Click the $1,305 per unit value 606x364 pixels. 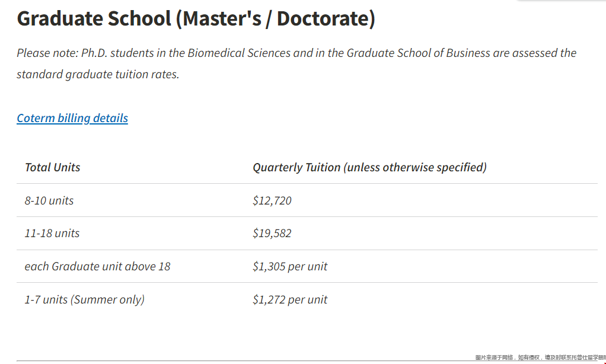click(x=290, y=266)
